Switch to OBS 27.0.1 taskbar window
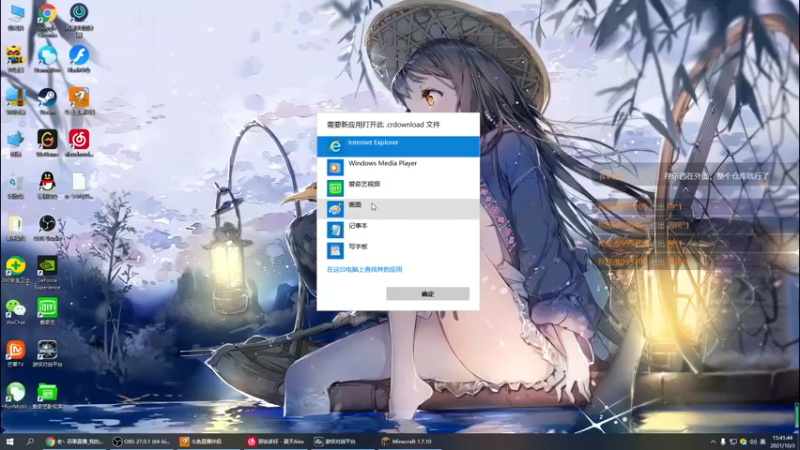 (x=142, y=441)
